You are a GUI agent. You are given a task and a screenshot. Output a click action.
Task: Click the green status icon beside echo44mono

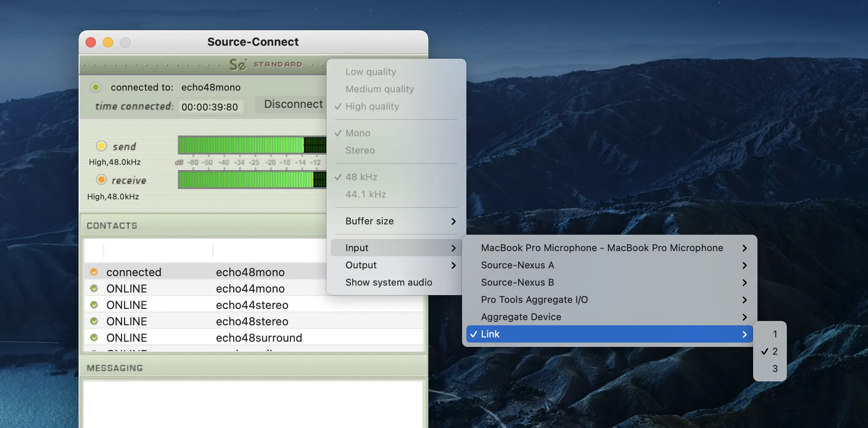click(x=94, y=289)
